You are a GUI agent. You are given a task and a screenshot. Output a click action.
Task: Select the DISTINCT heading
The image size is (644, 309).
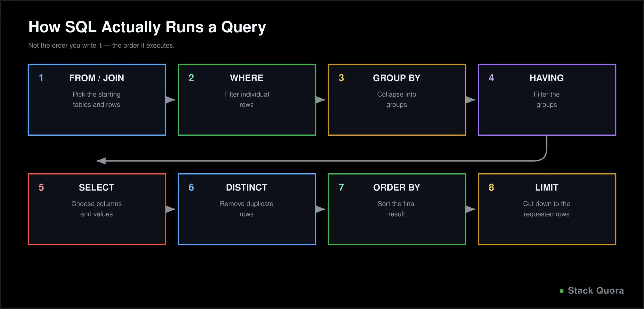click(x=247, y=187)
